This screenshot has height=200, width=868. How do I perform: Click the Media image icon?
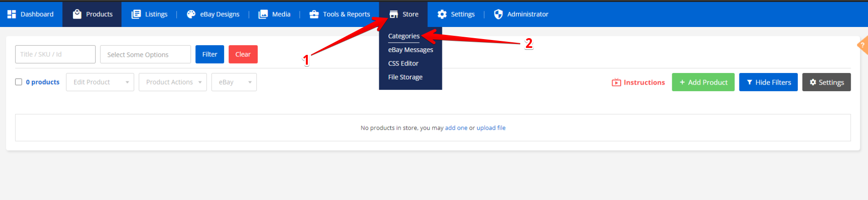click(263, 14)
